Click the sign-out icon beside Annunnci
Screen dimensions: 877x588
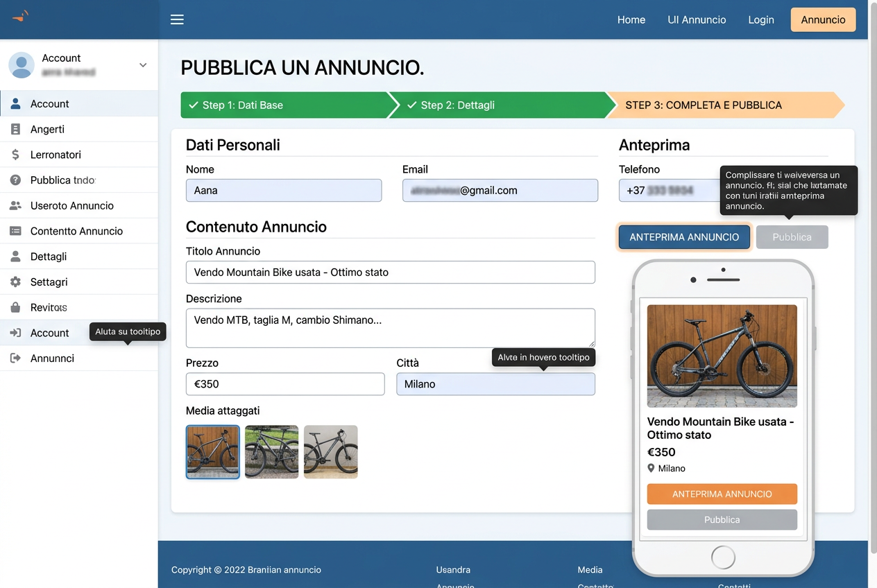click(16, 358)
